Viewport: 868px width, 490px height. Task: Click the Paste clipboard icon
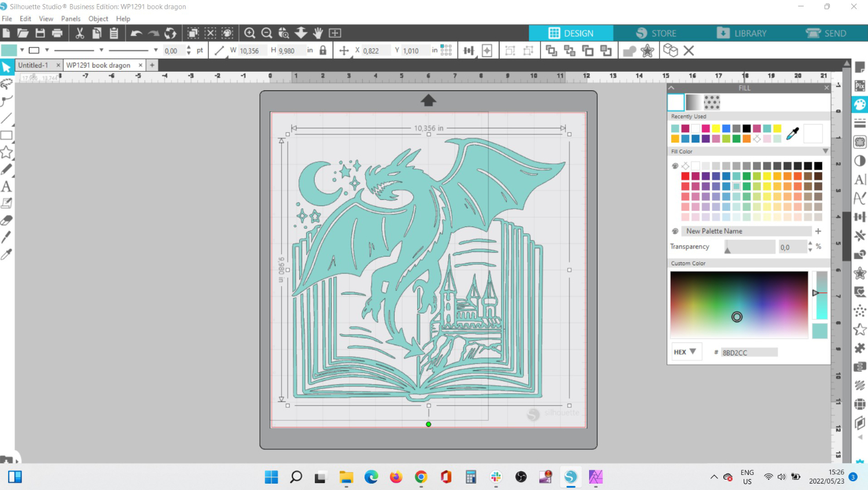pyautogui.click(x=114, y=33)
